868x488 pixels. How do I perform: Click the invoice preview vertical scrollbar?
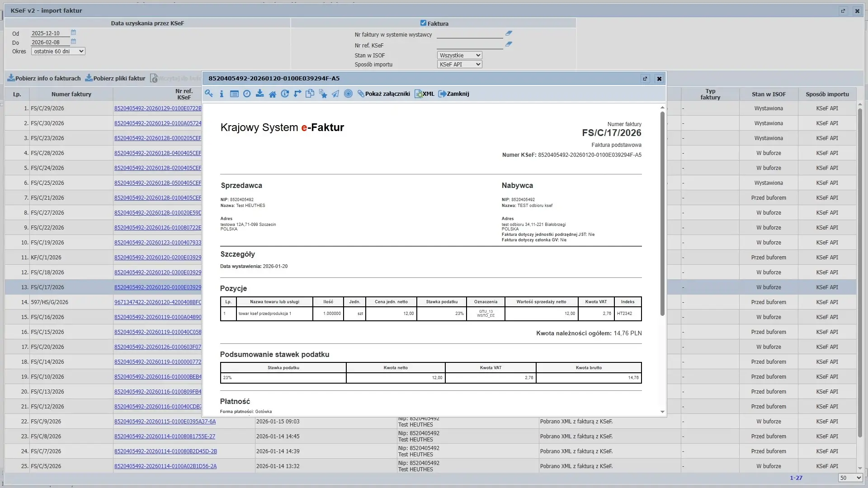click(x=662, y=212)
